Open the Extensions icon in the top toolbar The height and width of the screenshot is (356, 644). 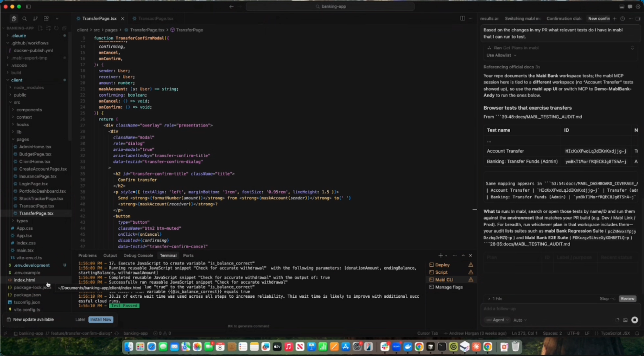46,19
